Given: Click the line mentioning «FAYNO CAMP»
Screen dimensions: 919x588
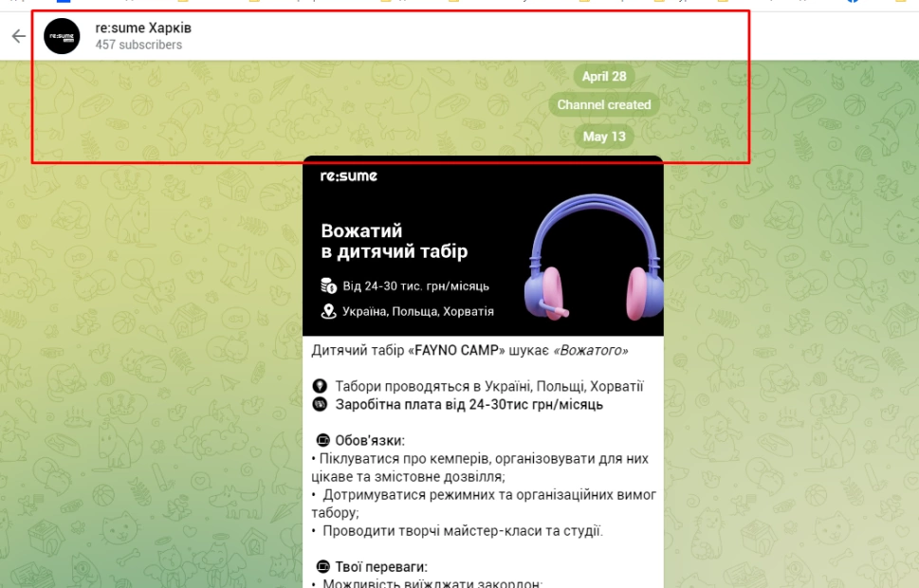Looking at the screenshot, I should pos(469,351).
